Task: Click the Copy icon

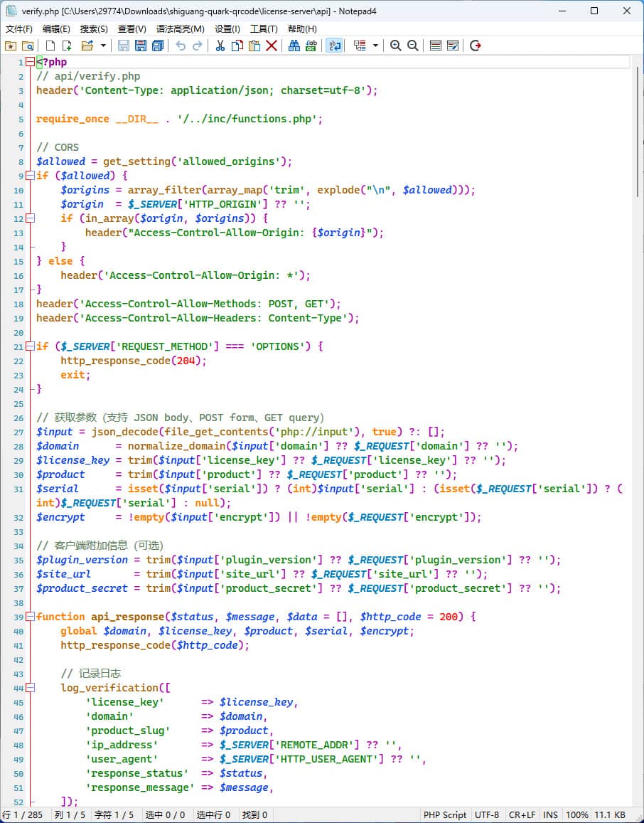Action: tap(237, 46)
